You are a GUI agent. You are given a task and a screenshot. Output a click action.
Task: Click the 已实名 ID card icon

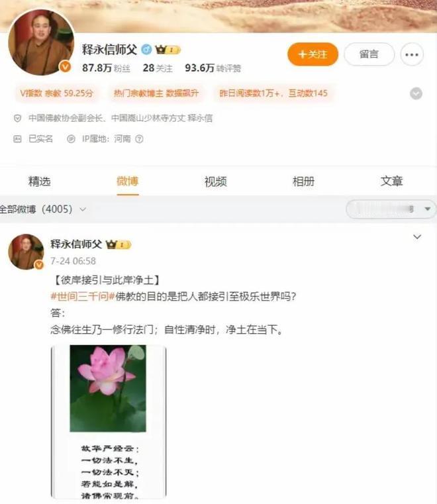coord(17,139)
